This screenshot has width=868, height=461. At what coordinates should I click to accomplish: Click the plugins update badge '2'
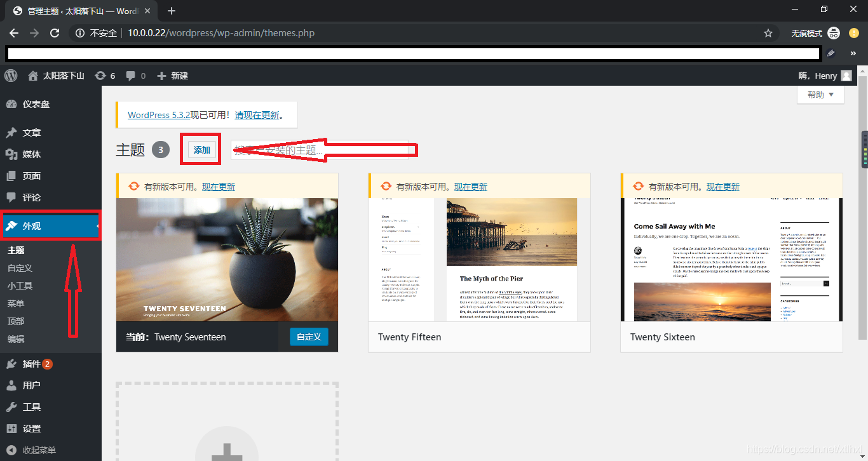[47, 364]
